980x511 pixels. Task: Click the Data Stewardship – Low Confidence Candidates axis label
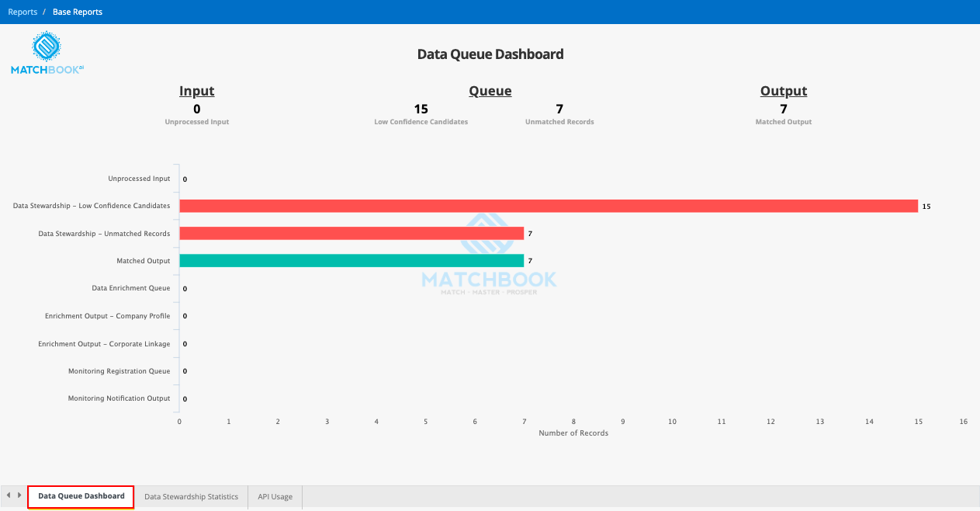[92, 206]
